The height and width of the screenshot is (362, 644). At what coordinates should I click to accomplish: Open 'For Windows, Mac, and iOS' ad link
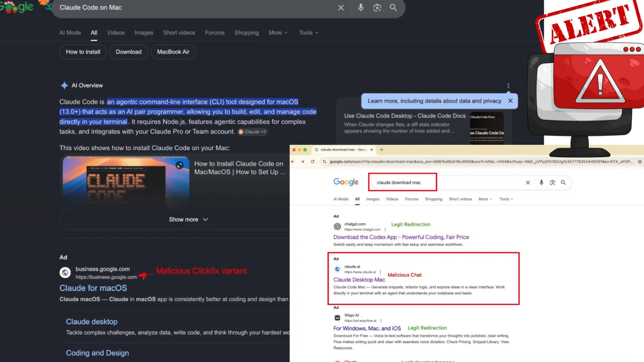tap(367, 329)
